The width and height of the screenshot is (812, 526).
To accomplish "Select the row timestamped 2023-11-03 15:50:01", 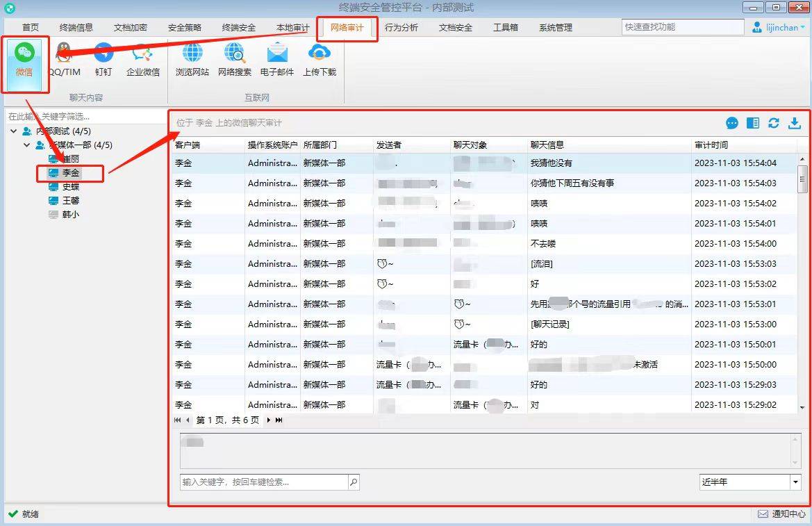I will [x=485, y=344].
